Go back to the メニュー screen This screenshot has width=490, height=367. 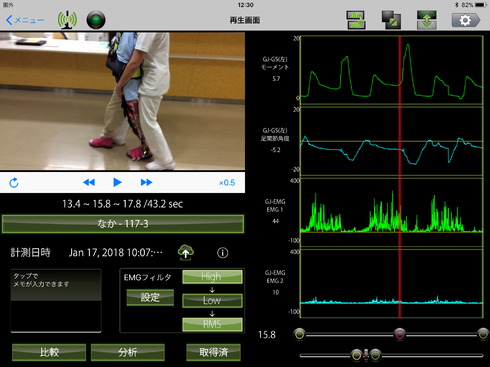tap(25, 20)
